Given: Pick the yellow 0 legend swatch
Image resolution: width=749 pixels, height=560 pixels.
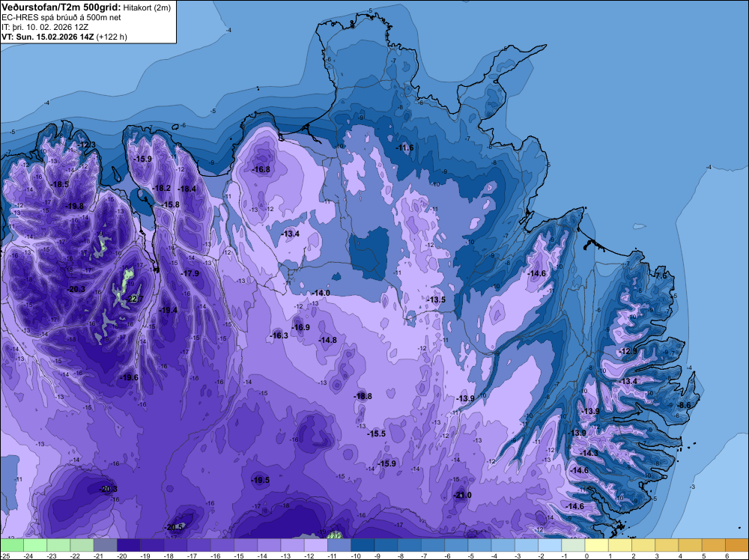Looking at the screenshot, I should point(597,545).
